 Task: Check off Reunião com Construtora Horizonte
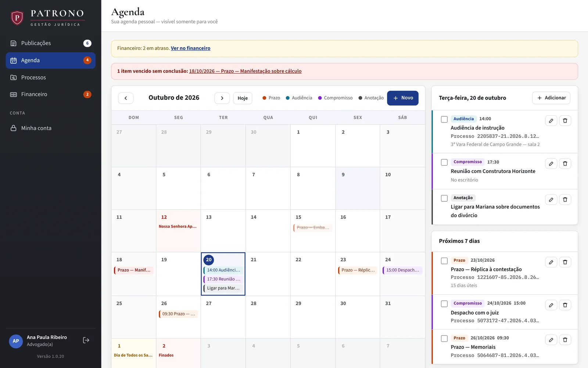444,162
